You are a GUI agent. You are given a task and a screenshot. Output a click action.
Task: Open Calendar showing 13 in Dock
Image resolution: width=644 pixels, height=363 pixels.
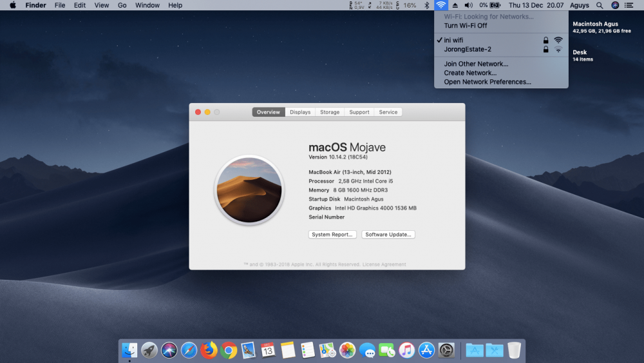(x=268, y=350)
